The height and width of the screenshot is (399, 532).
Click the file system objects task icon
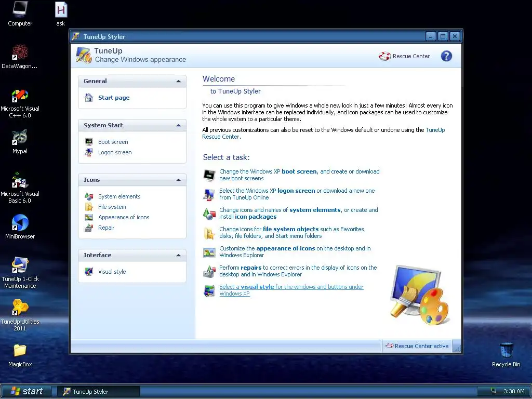click(x=209, y=233)
